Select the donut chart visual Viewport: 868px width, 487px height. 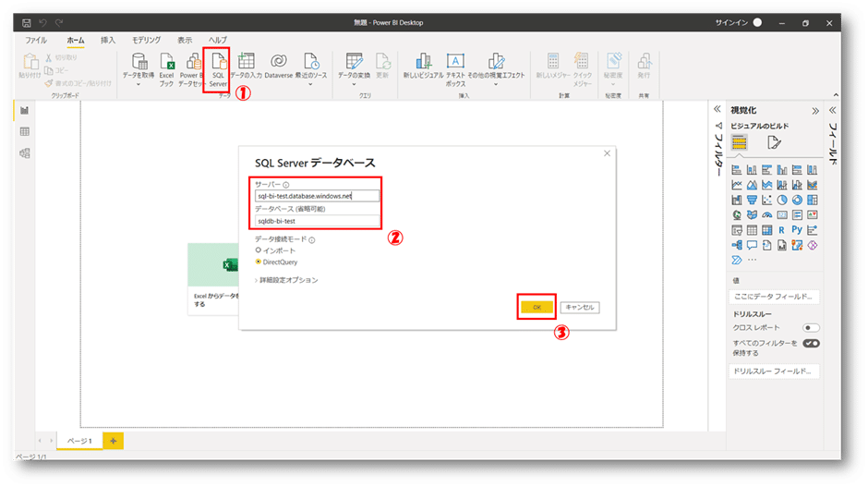tap(797, 200)
